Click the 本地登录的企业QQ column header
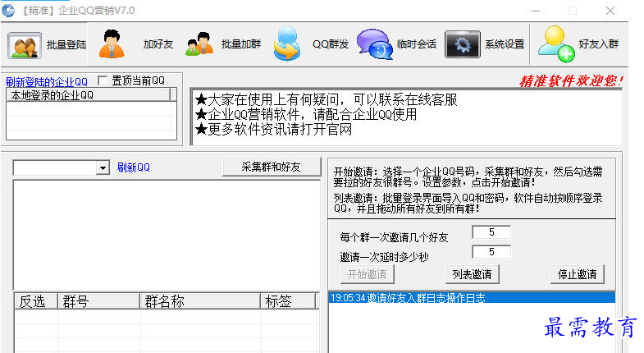Viewport: 644px width, 353px height. coord(88,95)
